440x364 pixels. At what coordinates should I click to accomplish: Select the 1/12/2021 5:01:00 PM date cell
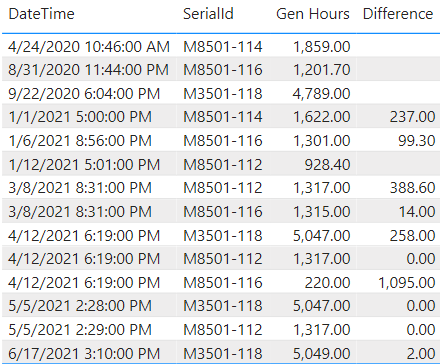[84, 165]
